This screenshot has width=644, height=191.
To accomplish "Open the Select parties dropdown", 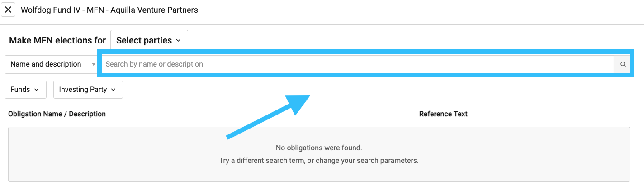I will [149, 40].
